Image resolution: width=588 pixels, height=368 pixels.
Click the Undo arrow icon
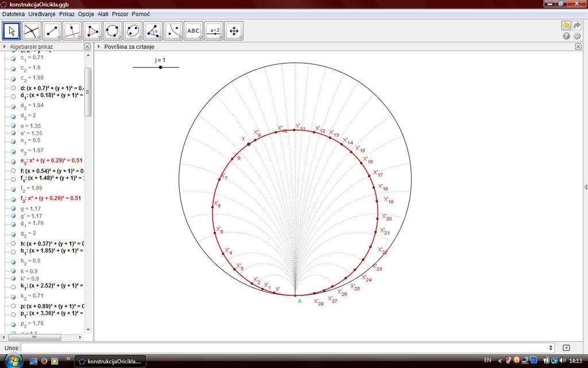pyautogui.click(x=566, y=25)
